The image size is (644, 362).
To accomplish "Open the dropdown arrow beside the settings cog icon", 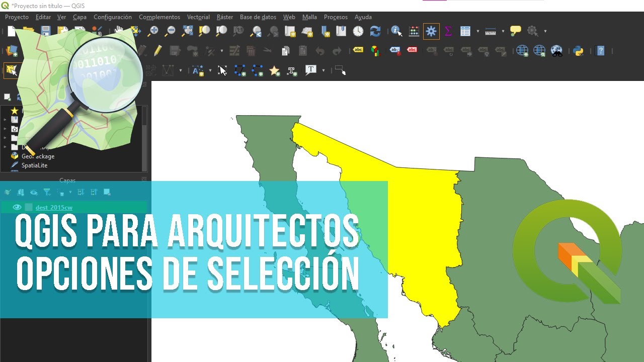I will (x=545, y=31).
